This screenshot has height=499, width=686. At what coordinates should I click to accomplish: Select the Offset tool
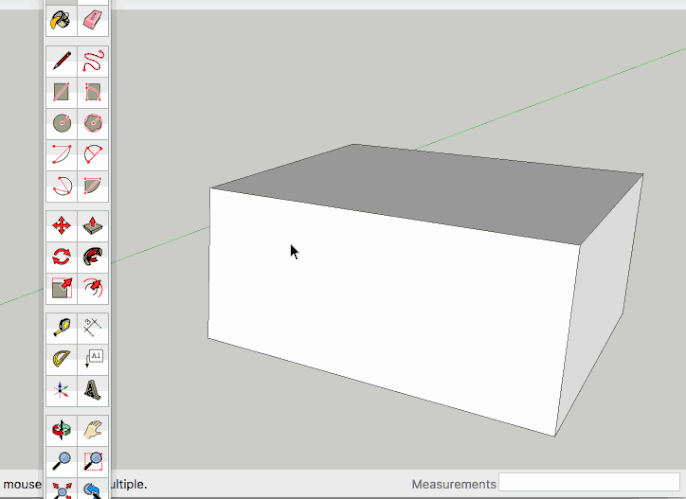[93, 288]
